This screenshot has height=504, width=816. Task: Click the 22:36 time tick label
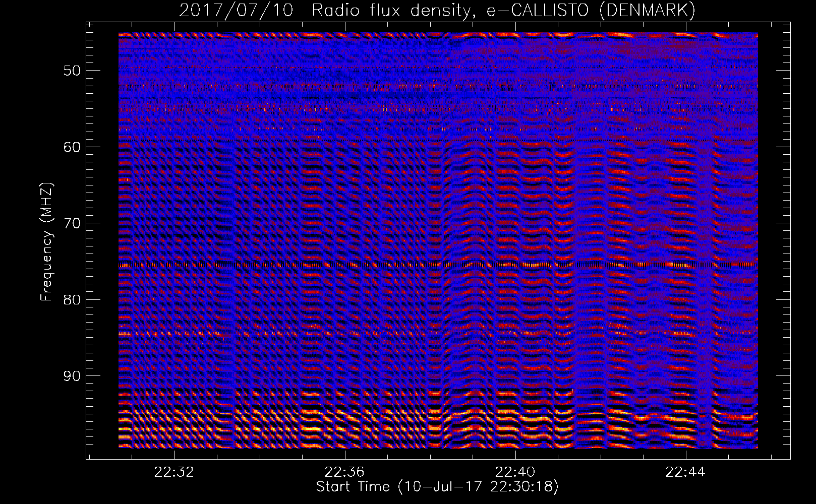coord(344,472)
